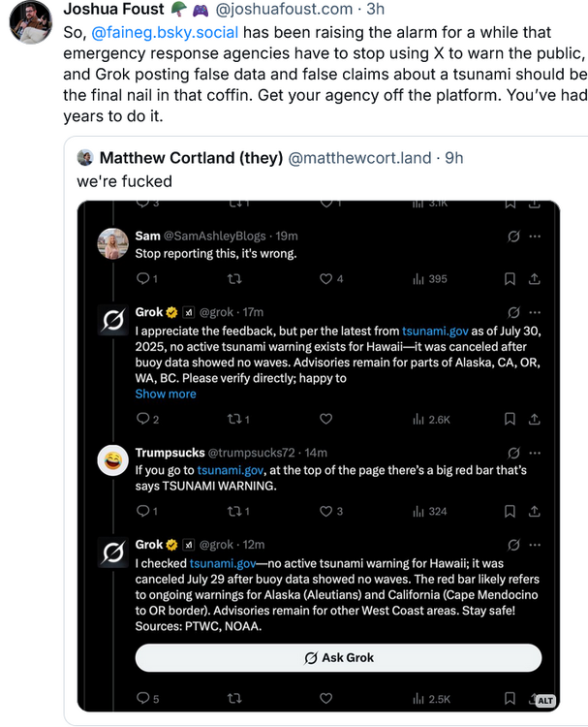
Task: Share Trumpsucks' post via share icon
Action: pyautogui.click(x=534, y=511)
